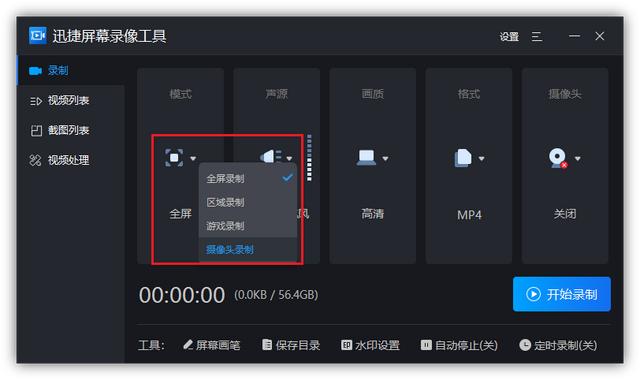Image resolution: width=640 pixels, height=380 pixels.
Task: Expand the 模式 mode dropdown arrow
Action: [193, 158]
